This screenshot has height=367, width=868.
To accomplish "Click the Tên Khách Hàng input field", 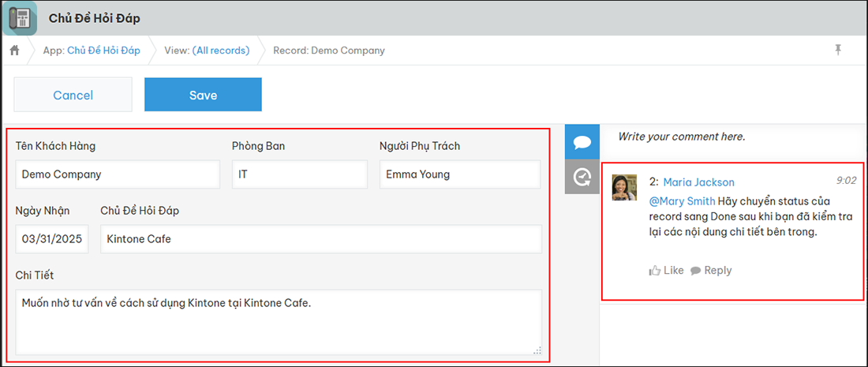I will tap(117, 174).
